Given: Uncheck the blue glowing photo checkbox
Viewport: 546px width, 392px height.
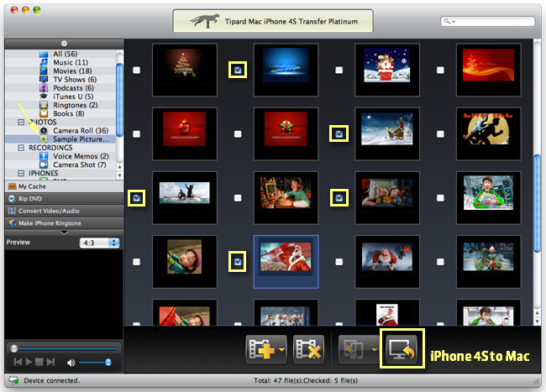Looking at the screenshot, I should (x=238, y=70).
